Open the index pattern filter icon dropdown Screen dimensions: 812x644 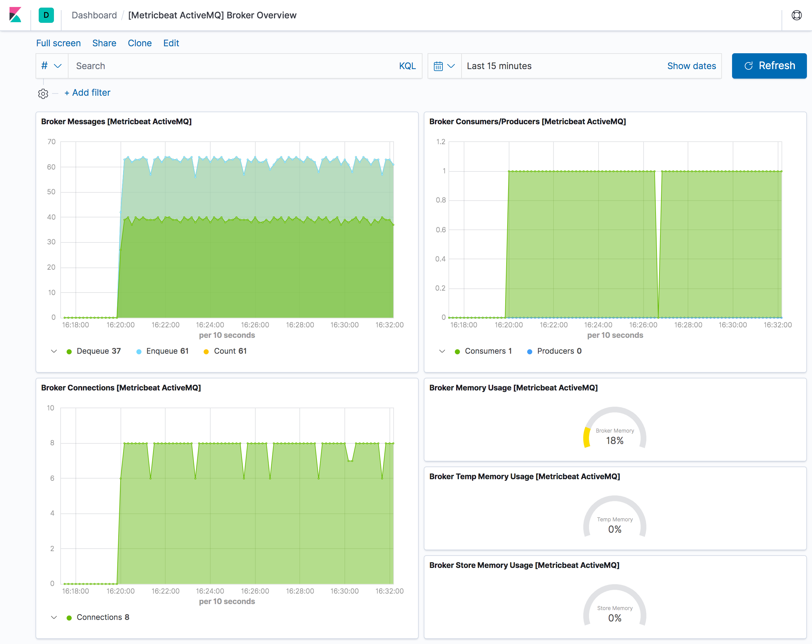[x=51, y=66]
